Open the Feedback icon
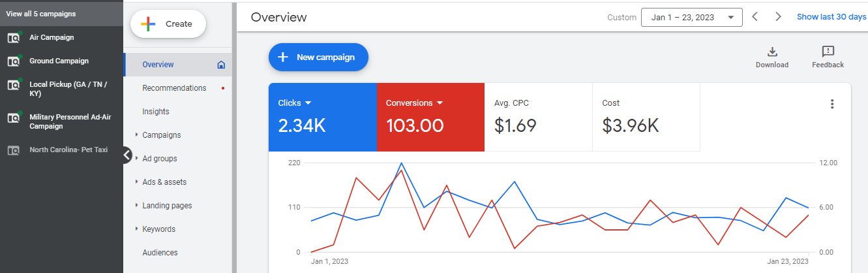Screen dimensions: 868x273 tap(828, 52)
